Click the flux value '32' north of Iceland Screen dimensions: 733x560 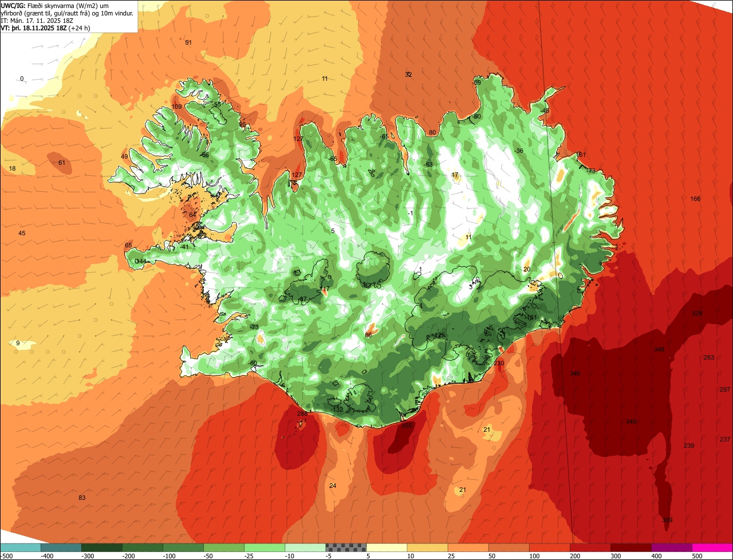click(x=408, y=74)
